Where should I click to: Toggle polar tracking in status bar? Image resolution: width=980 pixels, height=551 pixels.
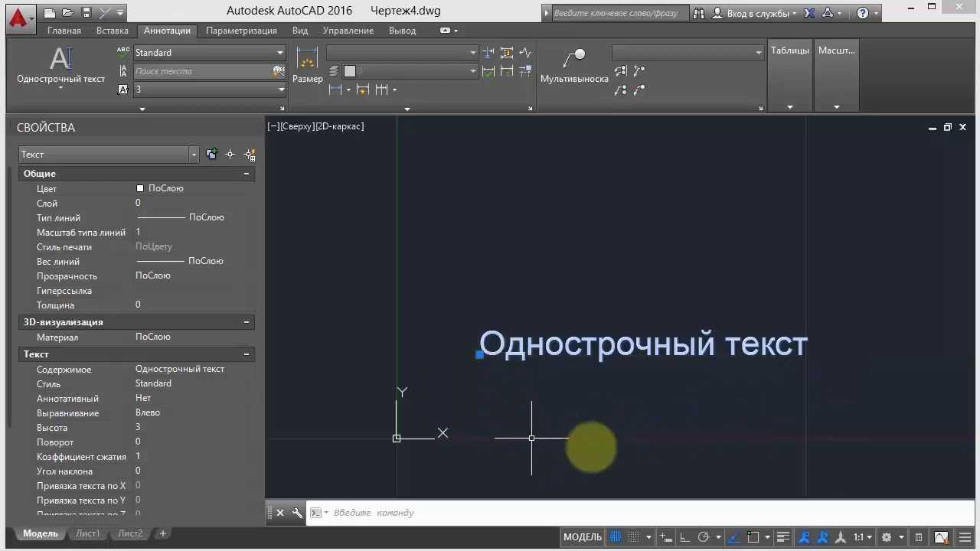[x=704, y=537]
